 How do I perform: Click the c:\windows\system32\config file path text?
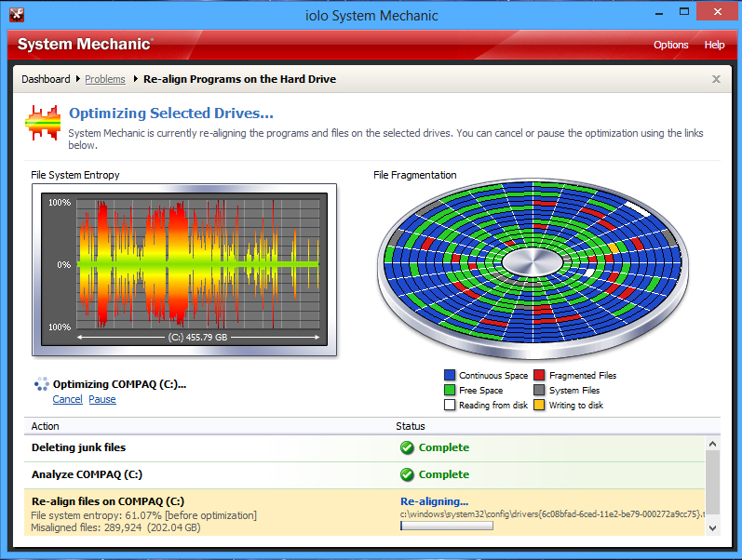click(552, 514)
